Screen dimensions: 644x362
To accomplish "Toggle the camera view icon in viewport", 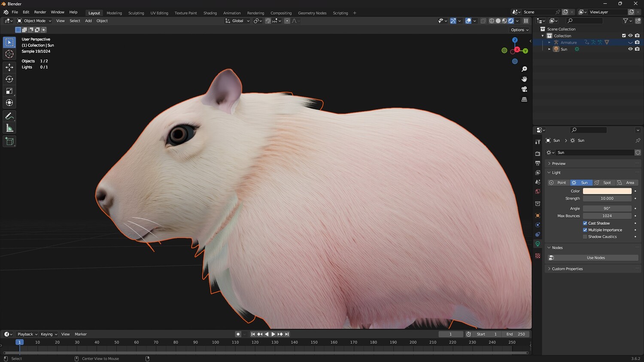I will tap(524, 89).
